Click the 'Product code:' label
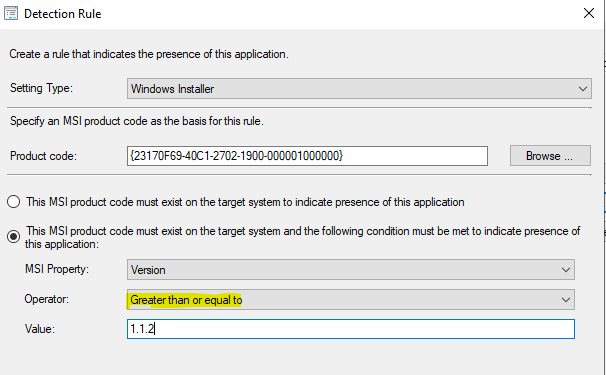The width and height of the screenshot is (606, 375). (44, 156)
